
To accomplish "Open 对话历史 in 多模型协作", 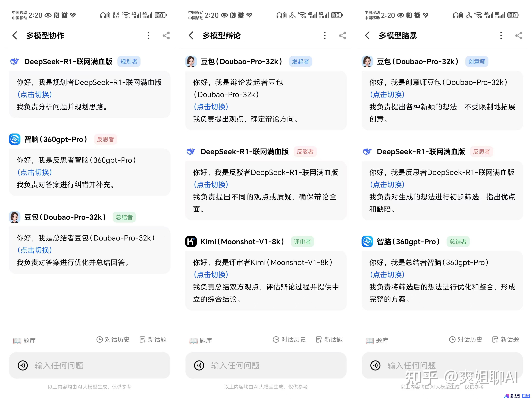I will (x=113, y=340).
